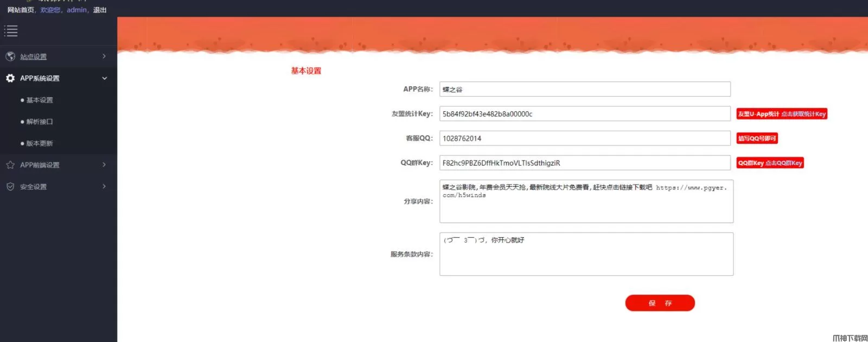Image resolution: width=868 pixels, height=342 pixels.
Task: Click the QQ群Key red button
Action: click(x=769, y=163)
